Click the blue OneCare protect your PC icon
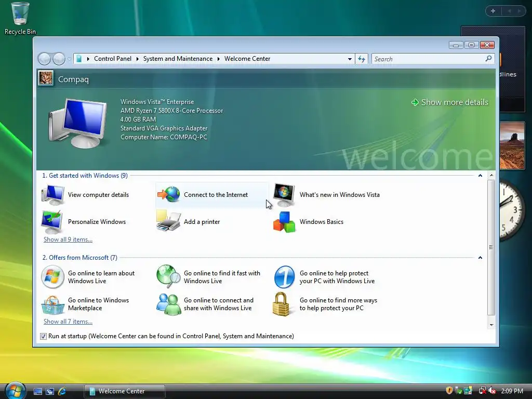Screen dimensions: 532x399 click(284, 277)
